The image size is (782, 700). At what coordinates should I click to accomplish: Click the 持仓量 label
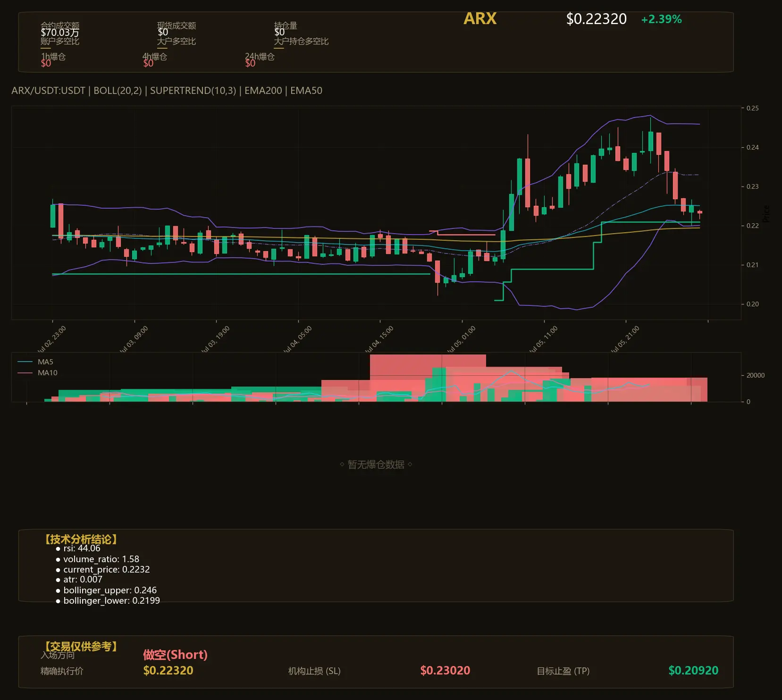tap(286, 25)
